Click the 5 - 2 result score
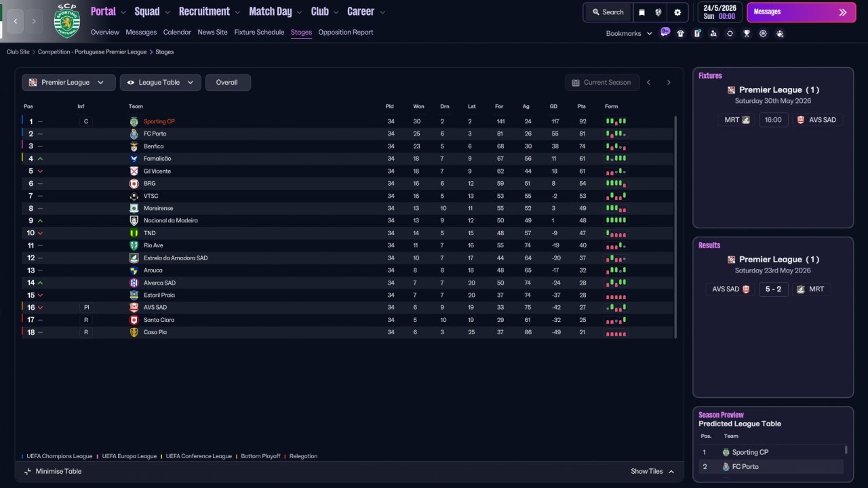Viewport: 868px width, 488px height. [x=773, y=289]
